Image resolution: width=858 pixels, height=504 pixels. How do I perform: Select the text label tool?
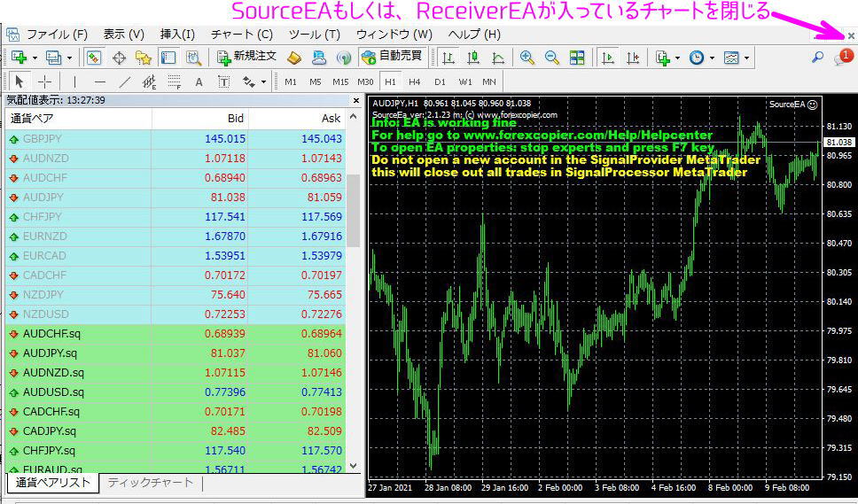(199, 82)
